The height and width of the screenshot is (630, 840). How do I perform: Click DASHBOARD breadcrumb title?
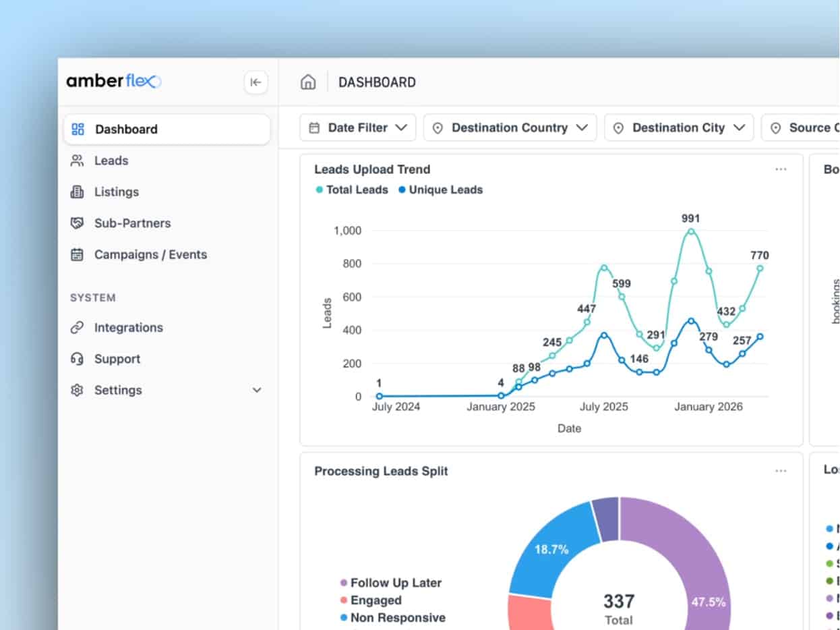(377, 82)
